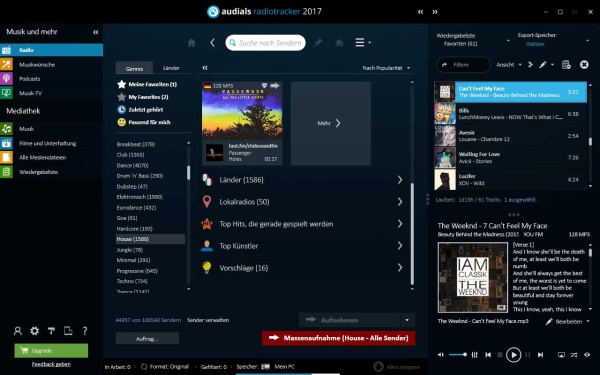Click the Mehr tile for more stations
This screenshot has height=375, width=600.
331,123
